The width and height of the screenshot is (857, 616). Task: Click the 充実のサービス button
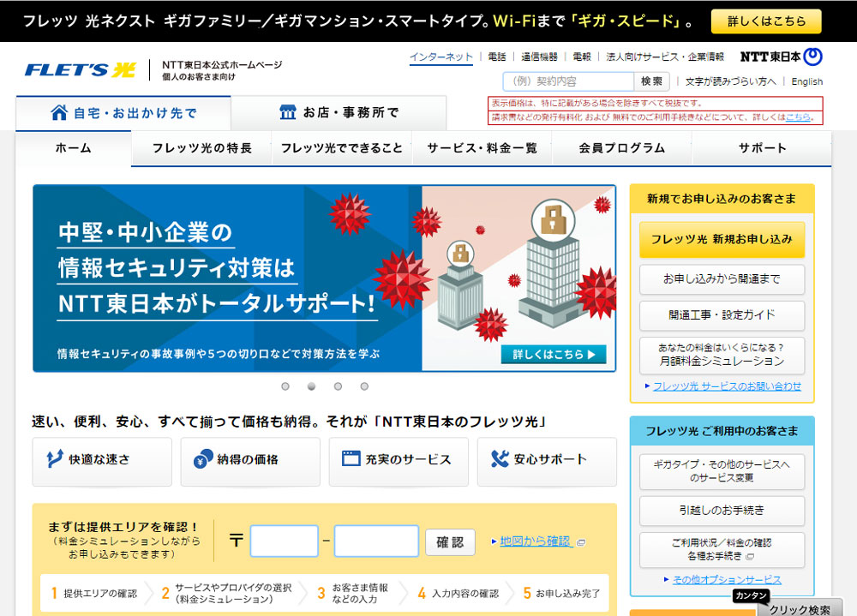(399, 461)
